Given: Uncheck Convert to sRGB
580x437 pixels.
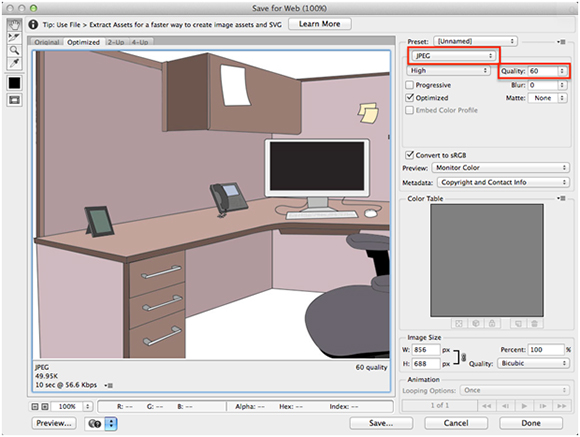Looking at the screenshot, I should (x=409, y=155).
